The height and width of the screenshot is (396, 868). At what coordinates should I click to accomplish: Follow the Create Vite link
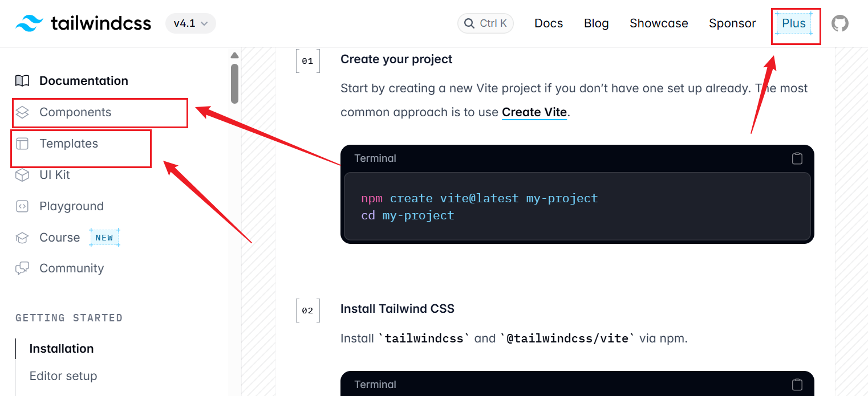[x=534, y=112]
